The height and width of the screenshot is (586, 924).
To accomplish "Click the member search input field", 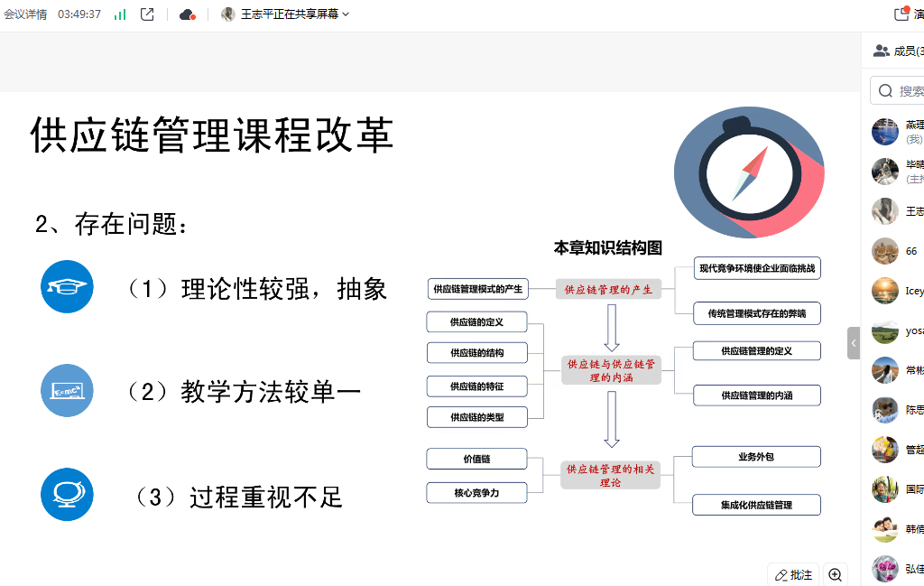I will [x=910, y=91].
